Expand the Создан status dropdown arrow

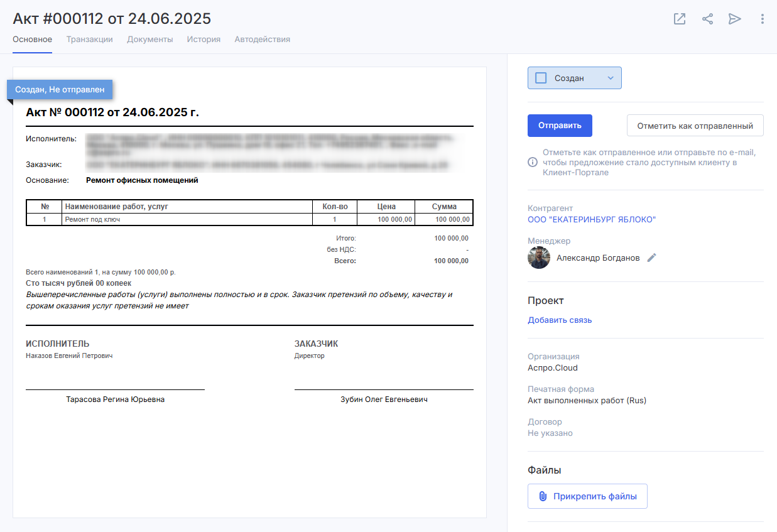point(610,78)
